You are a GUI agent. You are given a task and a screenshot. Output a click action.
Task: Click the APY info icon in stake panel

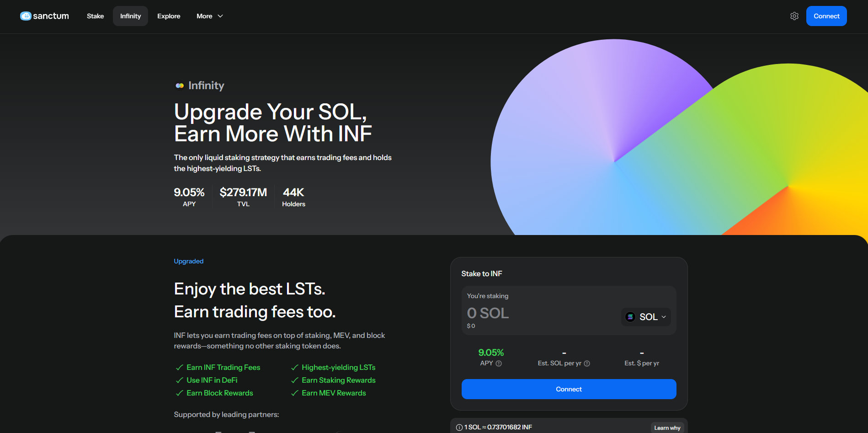tap(499, 364)
